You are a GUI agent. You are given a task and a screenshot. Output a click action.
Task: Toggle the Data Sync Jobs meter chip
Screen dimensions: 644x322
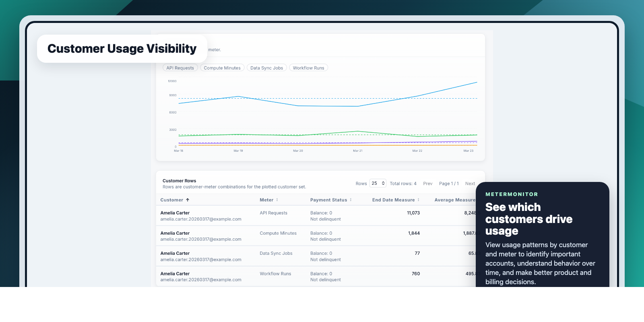(x=267, y=68)
